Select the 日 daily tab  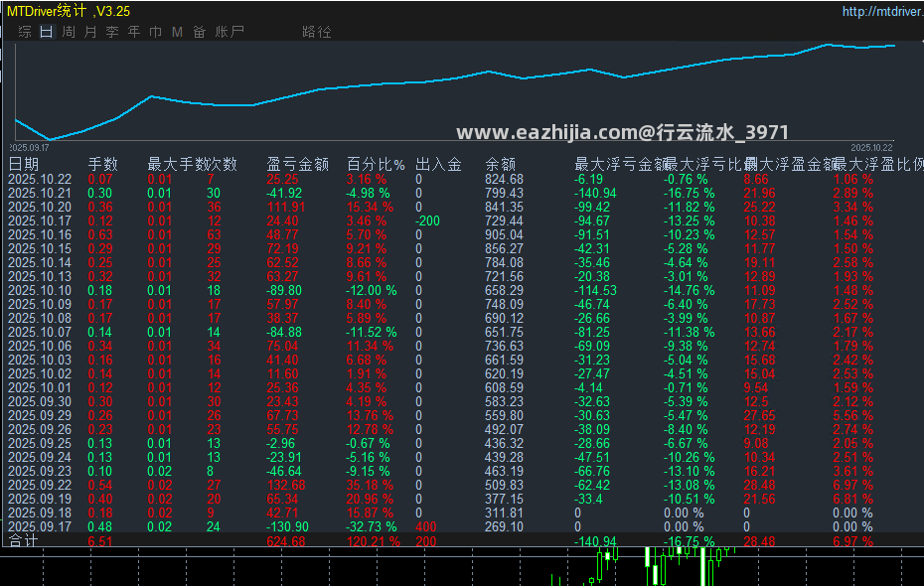click(47, 32)
